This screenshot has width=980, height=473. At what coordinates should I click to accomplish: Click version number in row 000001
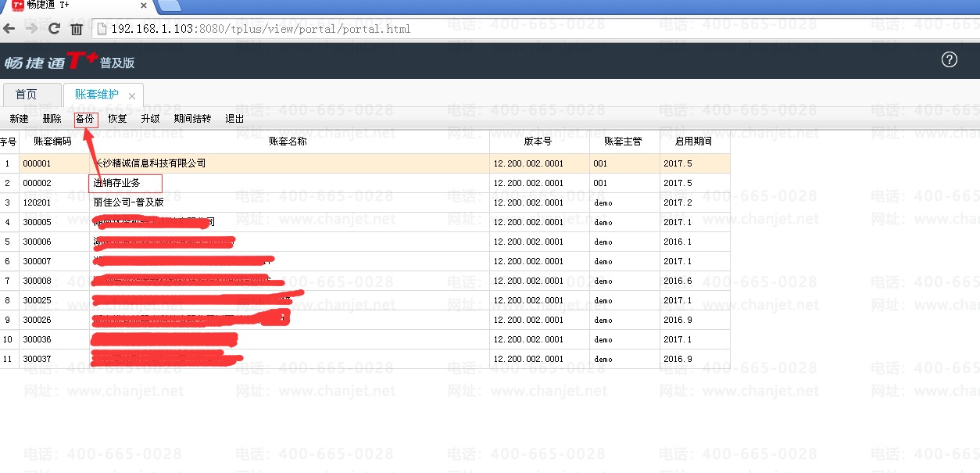[x=528, y=163]
